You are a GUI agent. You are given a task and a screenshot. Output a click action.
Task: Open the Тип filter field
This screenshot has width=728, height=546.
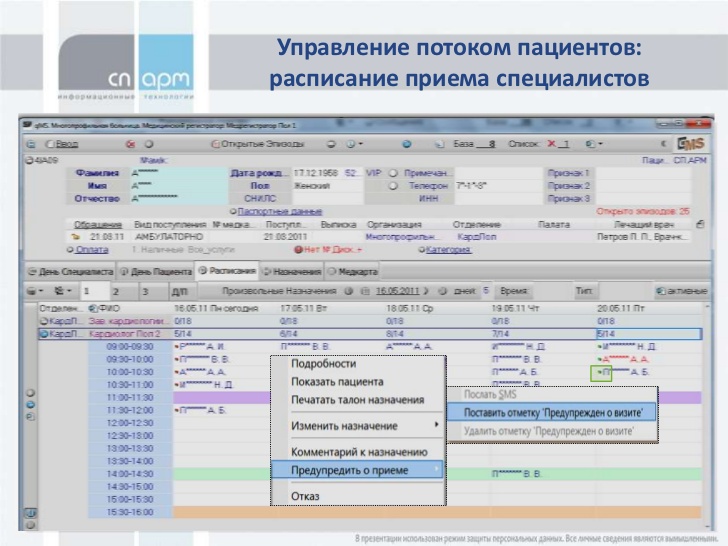624,291
